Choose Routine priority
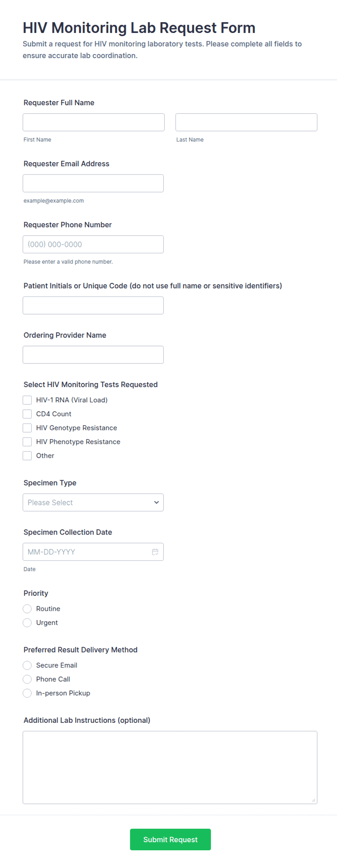337x868 pixels. coord(27,609)
